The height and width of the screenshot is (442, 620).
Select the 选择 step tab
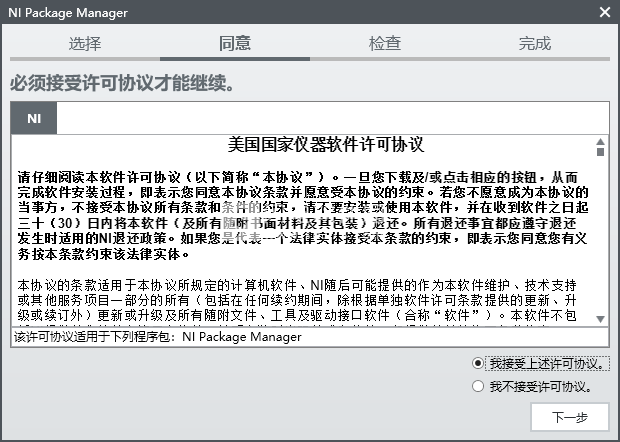point(85,43)
